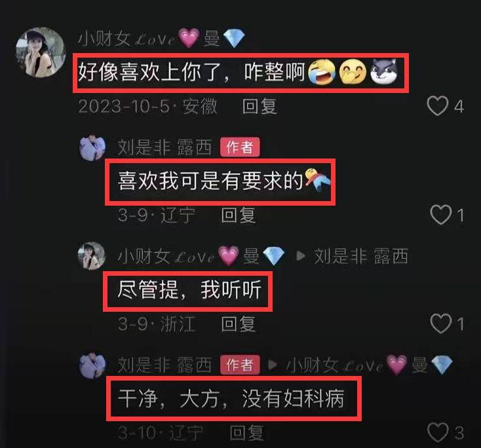The width and height of the screenshot is (481, 448).
Task: Click the first 作者 author badge
Action: click(240, 147)
